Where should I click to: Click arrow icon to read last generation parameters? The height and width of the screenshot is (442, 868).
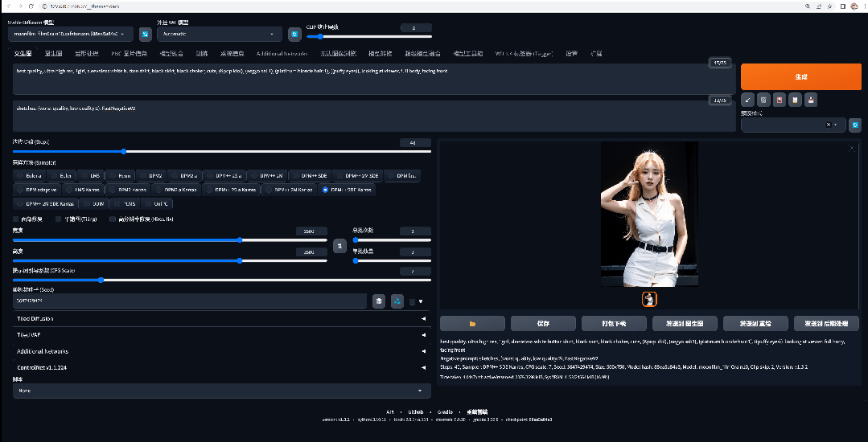click(748, 100)
